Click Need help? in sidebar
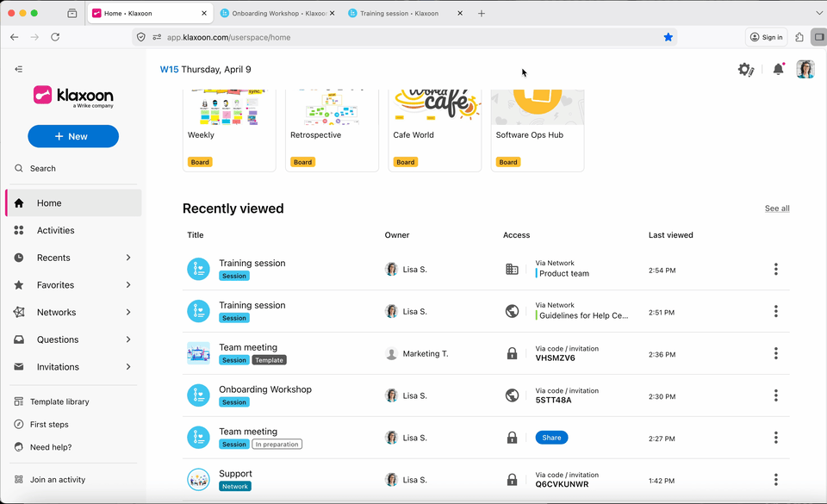The image size is (827, 504). coord(51,447)
